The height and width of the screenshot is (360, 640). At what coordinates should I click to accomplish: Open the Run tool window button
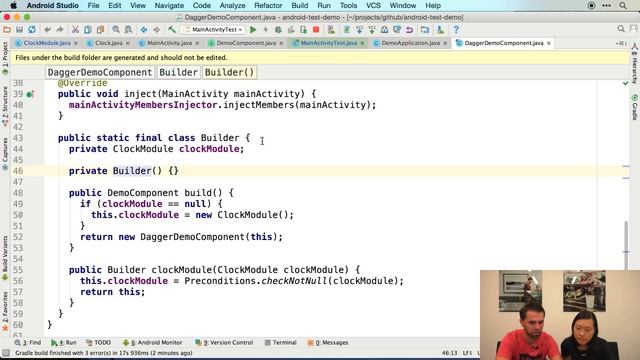pos(64,342)
